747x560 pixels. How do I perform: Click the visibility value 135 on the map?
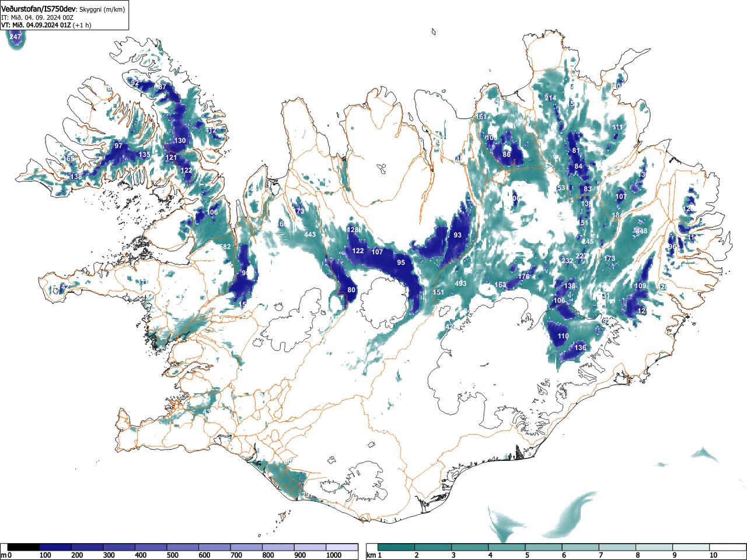(x=144, y=155)
